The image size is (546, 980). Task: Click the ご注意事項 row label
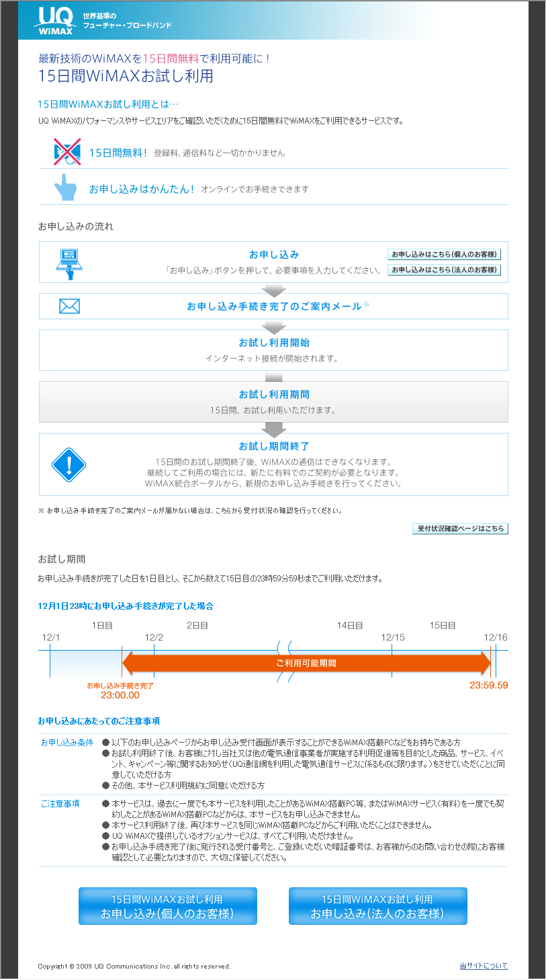(x=60, y=804)
